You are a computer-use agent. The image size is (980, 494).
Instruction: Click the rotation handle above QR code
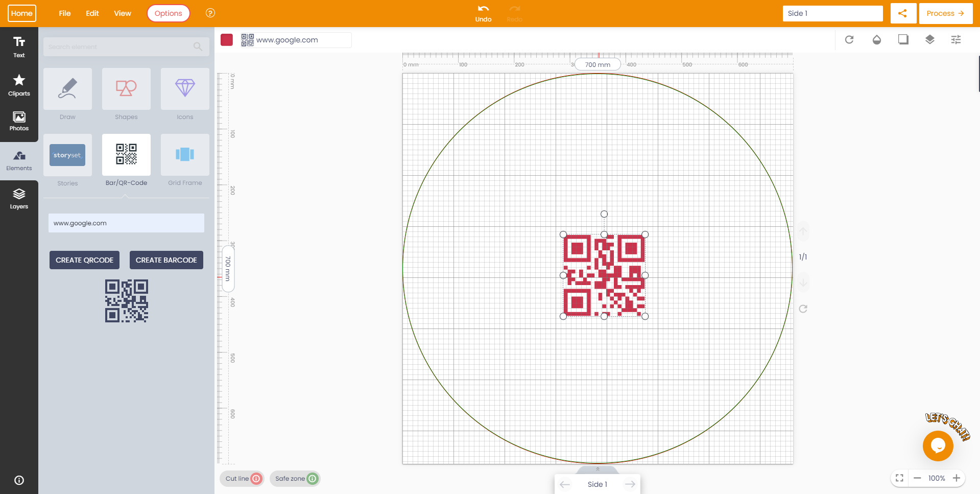[x=604, y=214]
